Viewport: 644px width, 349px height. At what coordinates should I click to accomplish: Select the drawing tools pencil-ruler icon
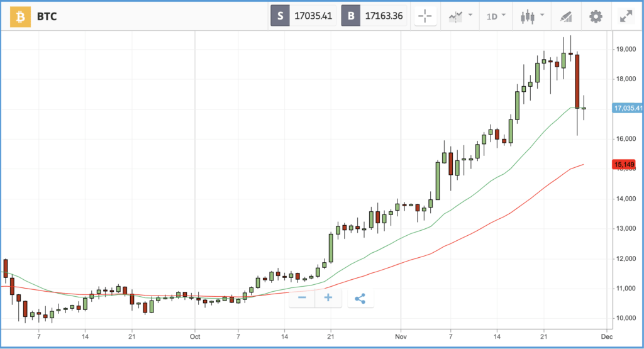point(566,16)
